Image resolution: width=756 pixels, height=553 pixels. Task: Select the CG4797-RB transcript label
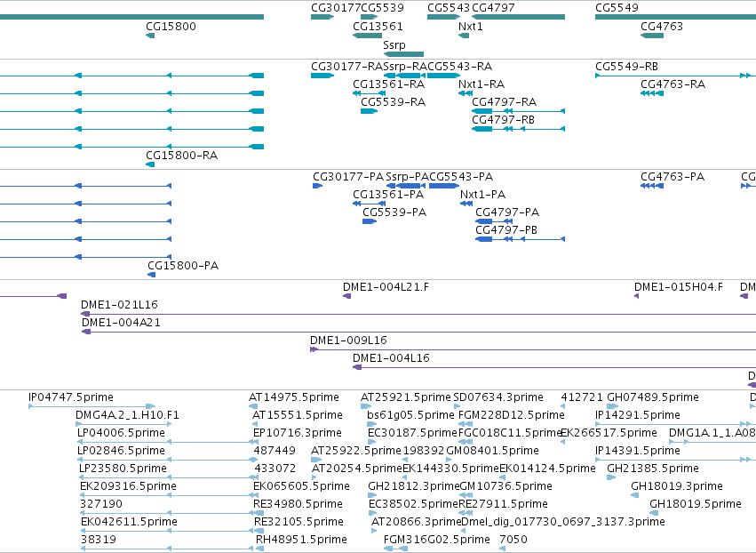[x=504, y=120]
